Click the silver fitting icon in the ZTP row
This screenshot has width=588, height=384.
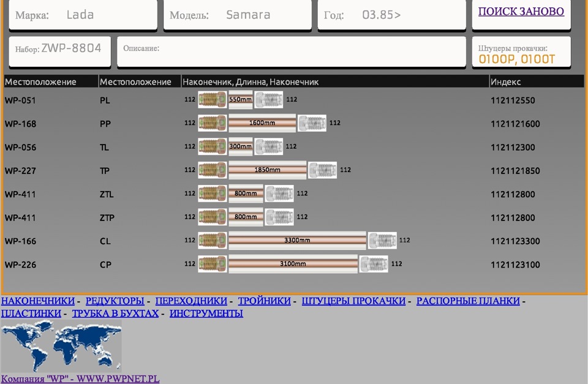coord(279,217)
